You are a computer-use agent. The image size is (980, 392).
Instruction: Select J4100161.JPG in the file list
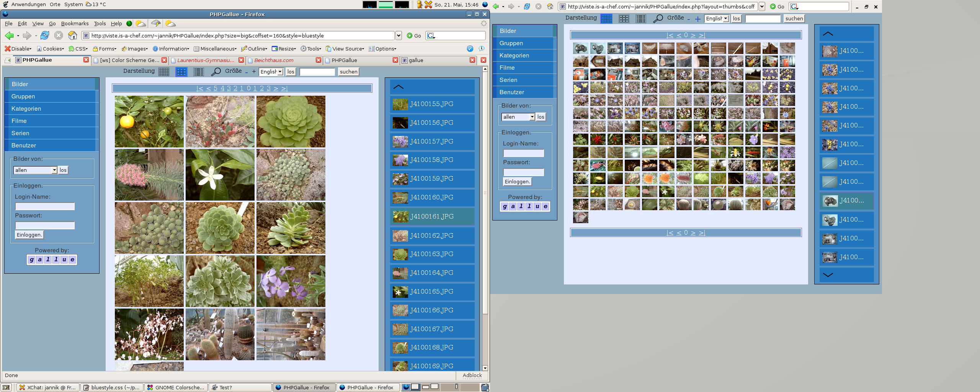431,216
